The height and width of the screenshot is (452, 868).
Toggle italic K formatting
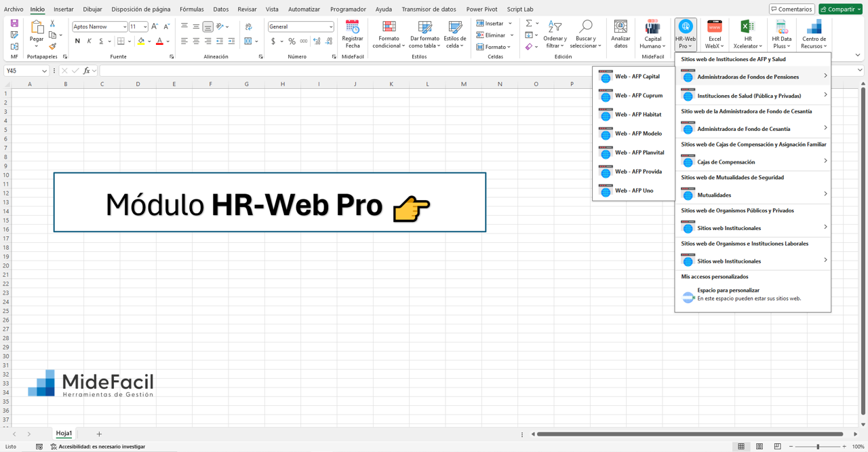pos(89,41)
